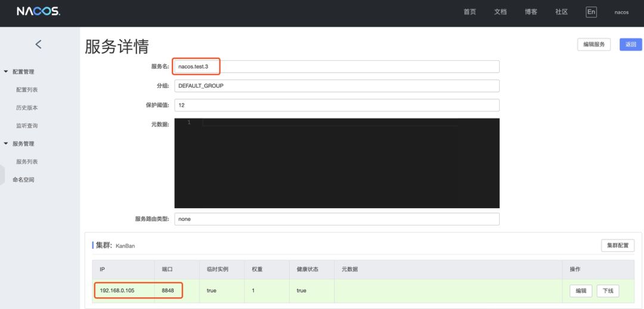Open the nacos user menu
The height and width of the screenshot is (309, 644).
[x=621, y=13]
